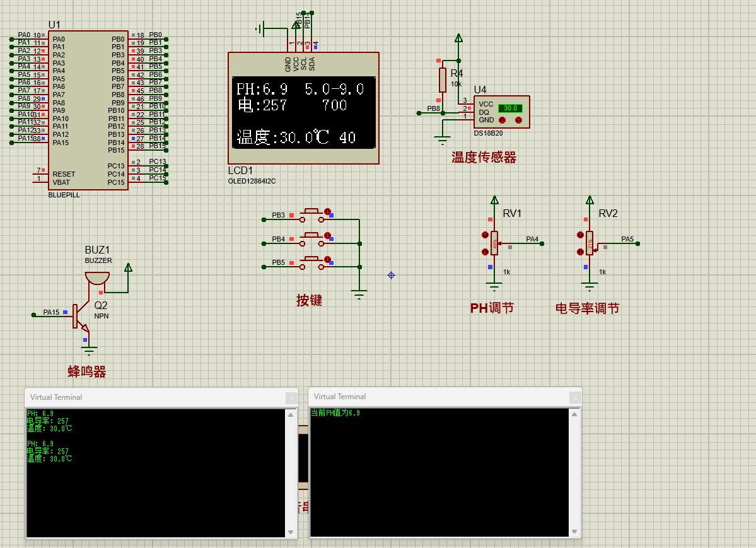The image size is (756, 548).
Task: Raise DS18B20 temperature with up arrow
Action: click(x=518, y=120)
